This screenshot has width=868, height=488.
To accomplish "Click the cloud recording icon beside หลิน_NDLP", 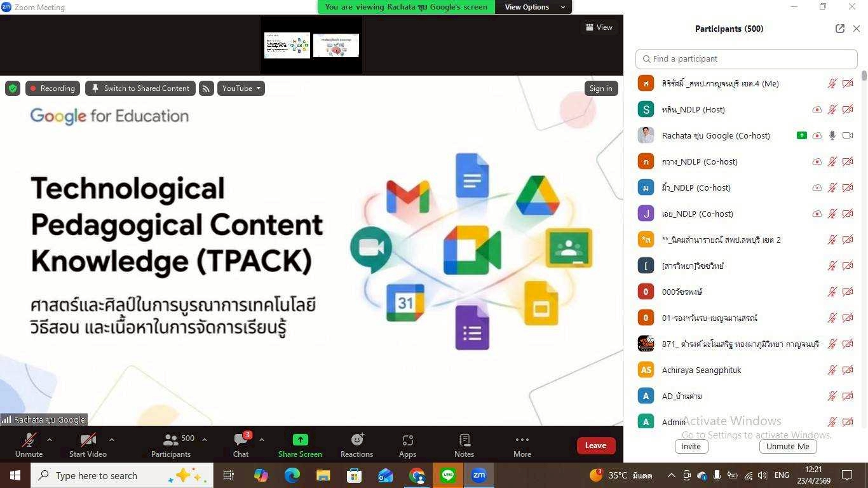I will point(817,109).
